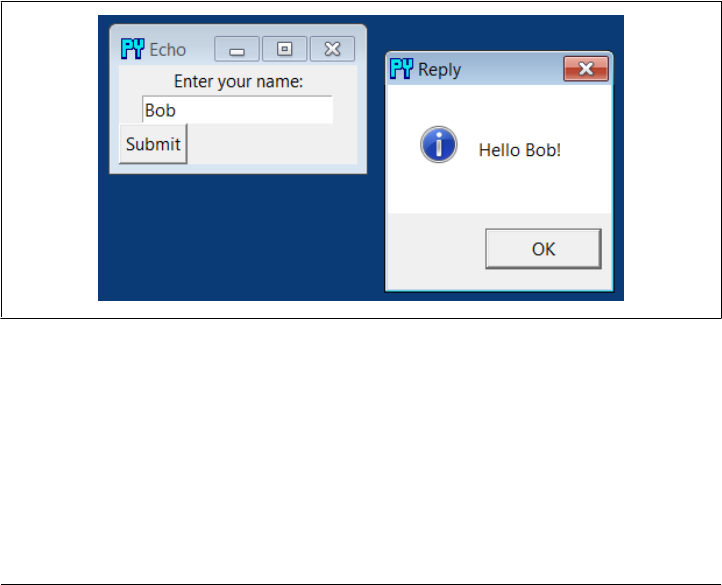Screen dimensions: 722x585
Task: Click the Reply title text in the title bar
Action: point(439,70)
